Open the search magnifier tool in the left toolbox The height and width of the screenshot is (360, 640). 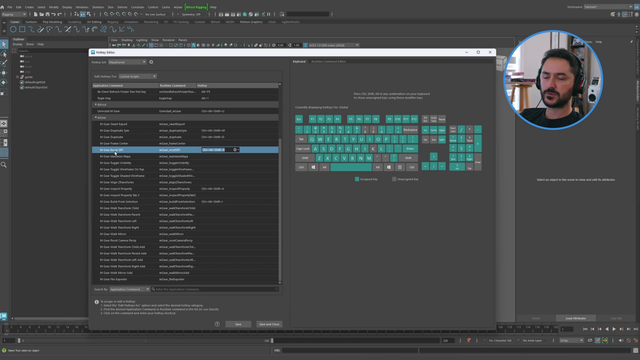click(4, 165)
